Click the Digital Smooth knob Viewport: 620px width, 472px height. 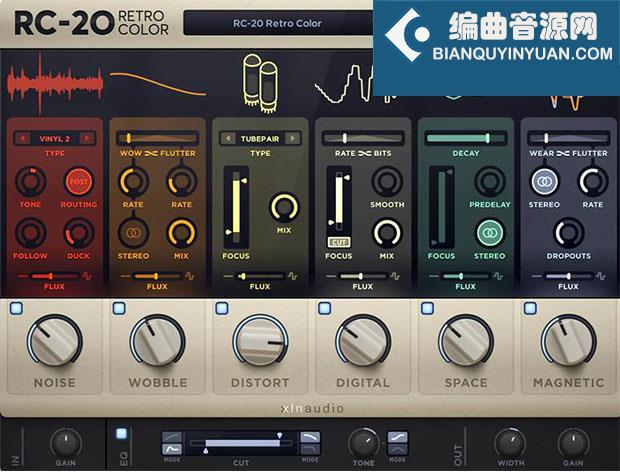pos(387,181)
